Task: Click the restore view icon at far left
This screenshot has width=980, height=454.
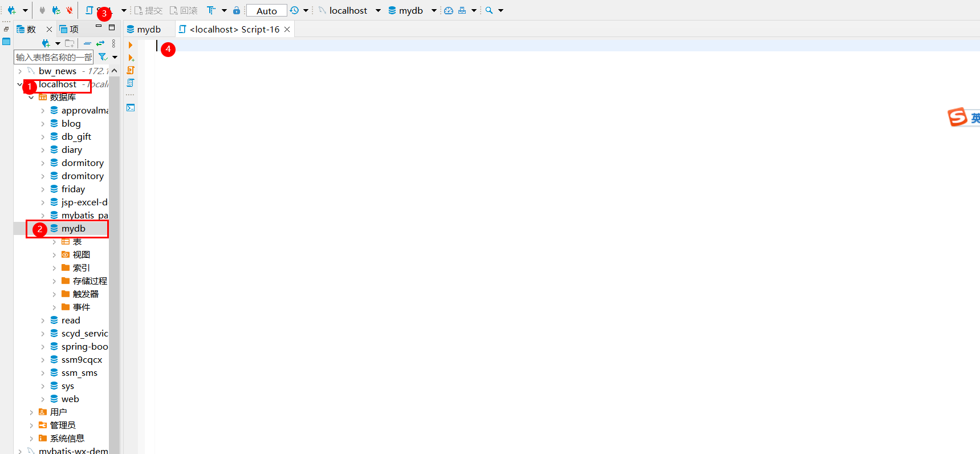Action: [6, 29]
